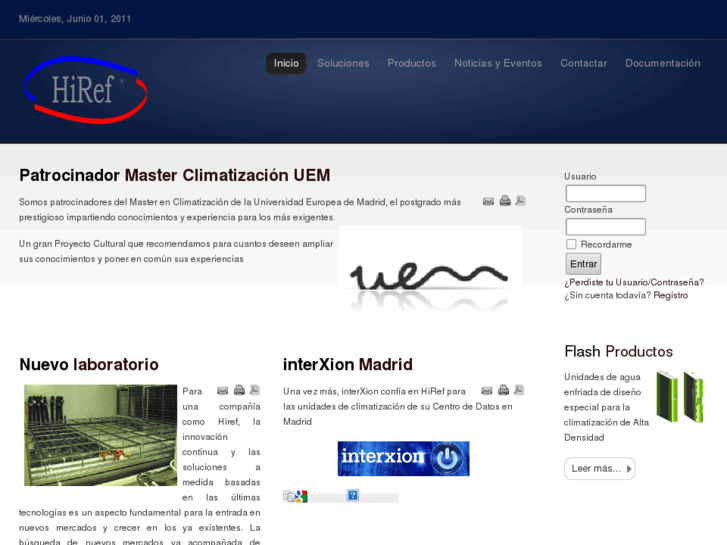The width and height of the screenshot is (727, 545).
Task: Open the Soluciones menu
Action: (x=343, y=63)
